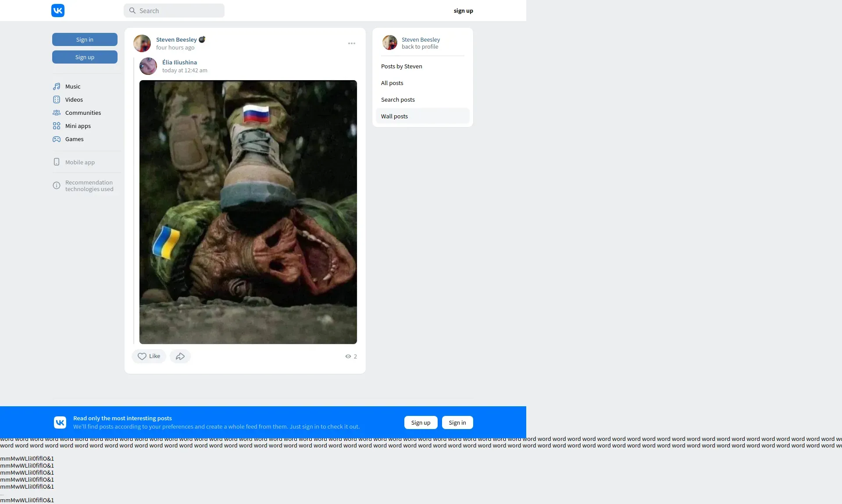Toggle Like on the post
Image resolution: width=842 pixels, height=504 pixels.
point(149,356)
